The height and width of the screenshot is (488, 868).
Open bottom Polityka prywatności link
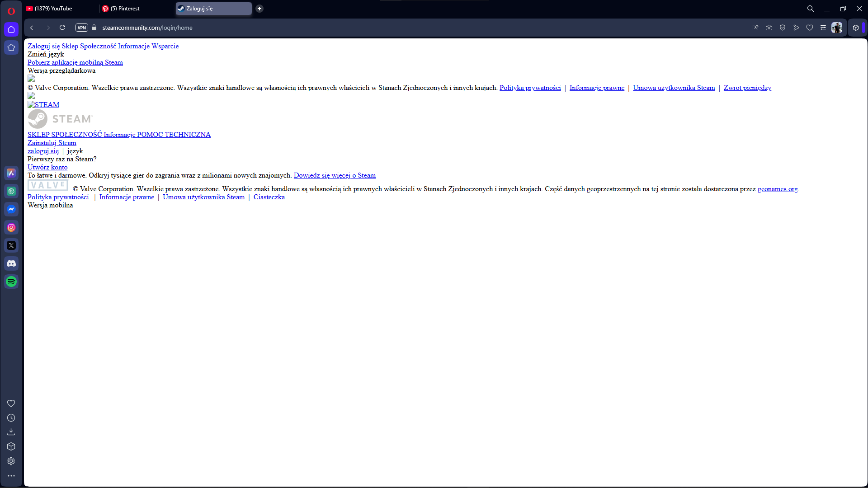pyautogui.click(x=58, y=197)
